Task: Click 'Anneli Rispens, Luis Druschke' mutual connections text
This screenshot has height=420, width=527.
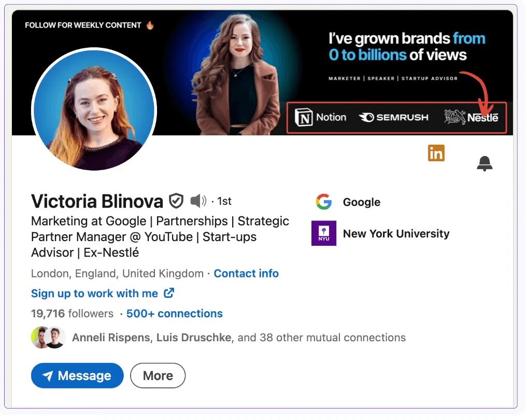Action: click(x=152, y=337)
